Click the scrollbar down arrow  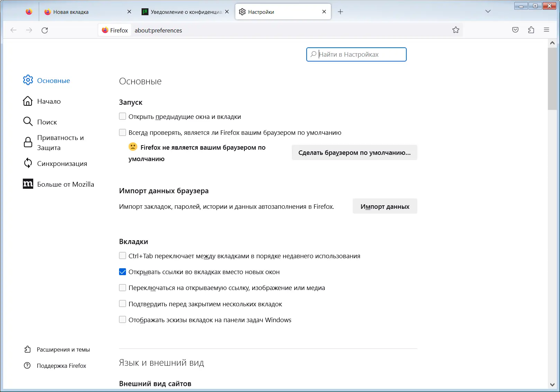552,384
